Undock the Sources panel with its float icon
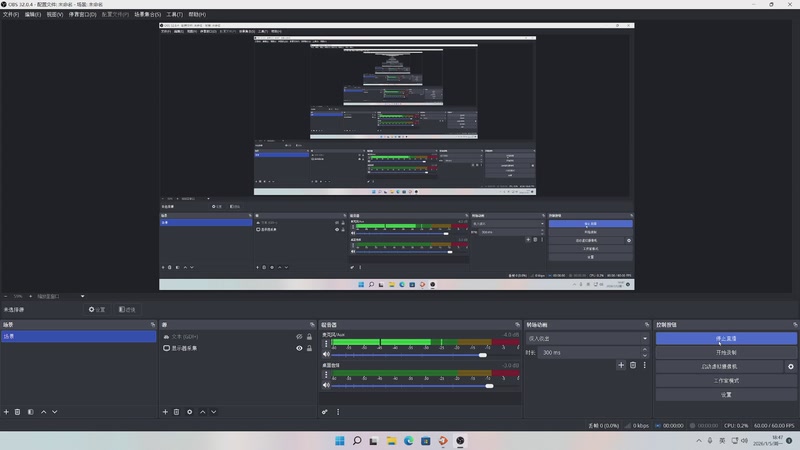800x450 pixels. (x=312, y=324)
